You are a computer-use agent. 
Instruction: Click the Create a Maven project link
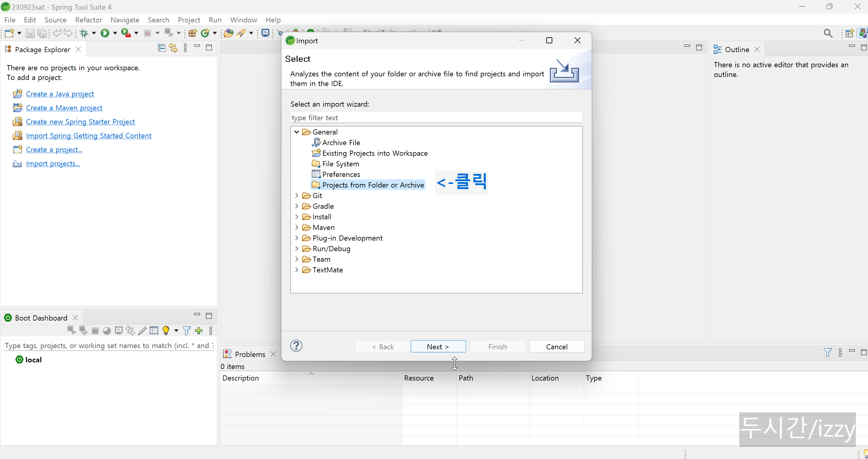point(64,108)
